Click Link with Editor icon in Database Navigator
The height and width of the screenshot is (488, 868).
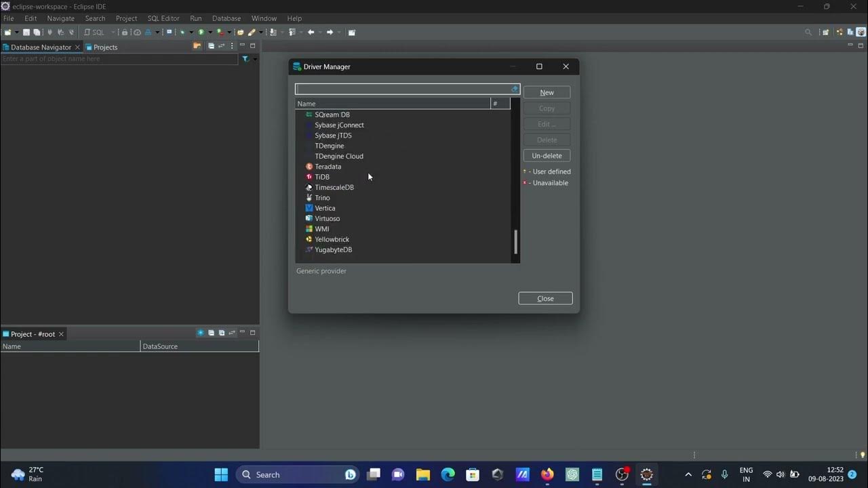coord(221,46)
